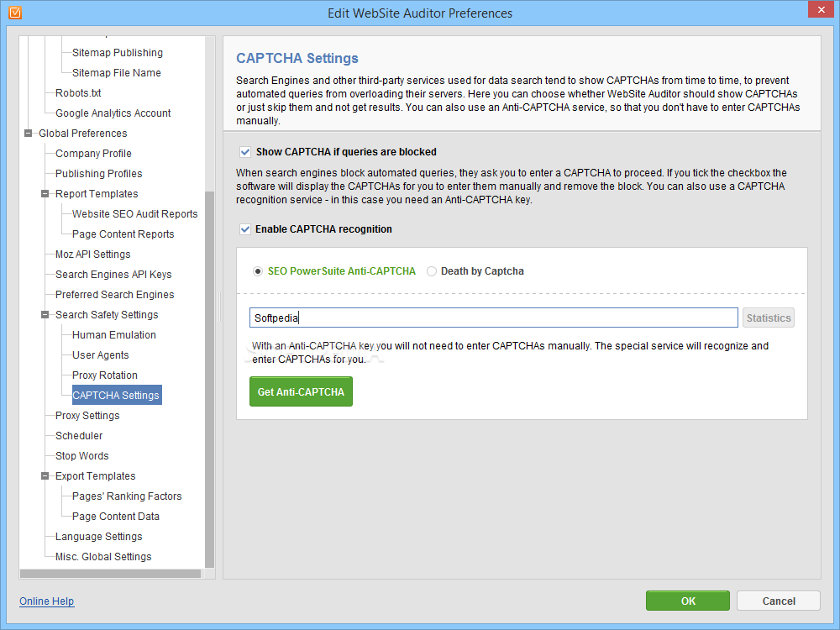Open Publishing Profiles settings
Image resolution: width=840 pixels, height=630 pixels.
(x=98, y=174)
